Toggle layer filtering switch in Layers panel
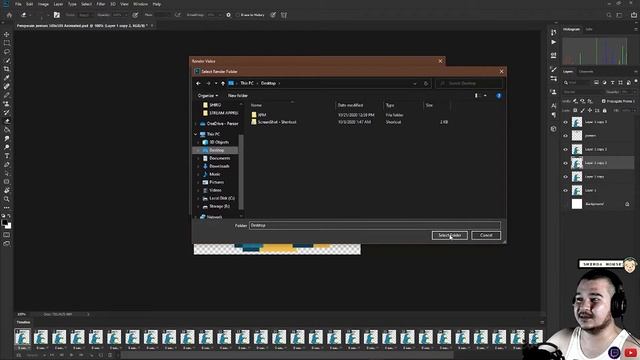The width and height of the screenshot is (640, 360). coord(636,81)
